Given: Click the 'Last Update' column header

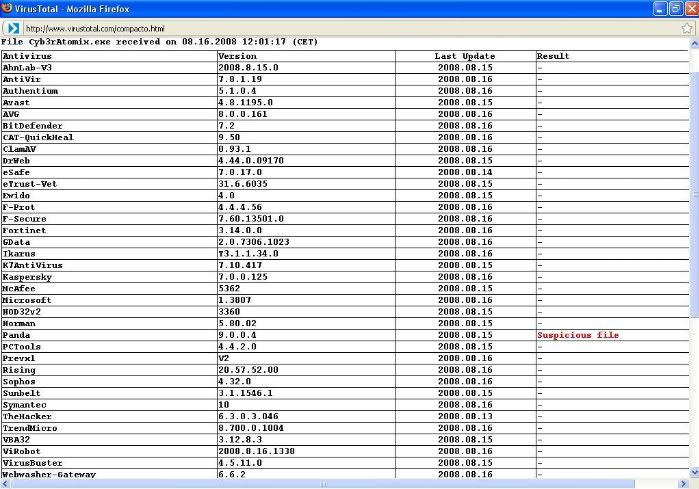Looking at the screenshot, I should 465,56.
